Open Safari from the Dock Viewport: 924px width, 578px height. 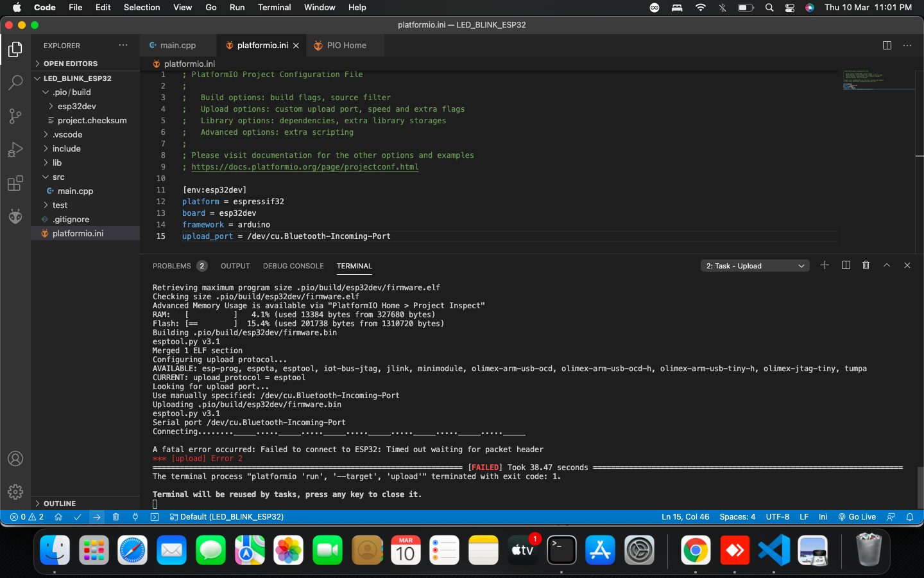133,550
